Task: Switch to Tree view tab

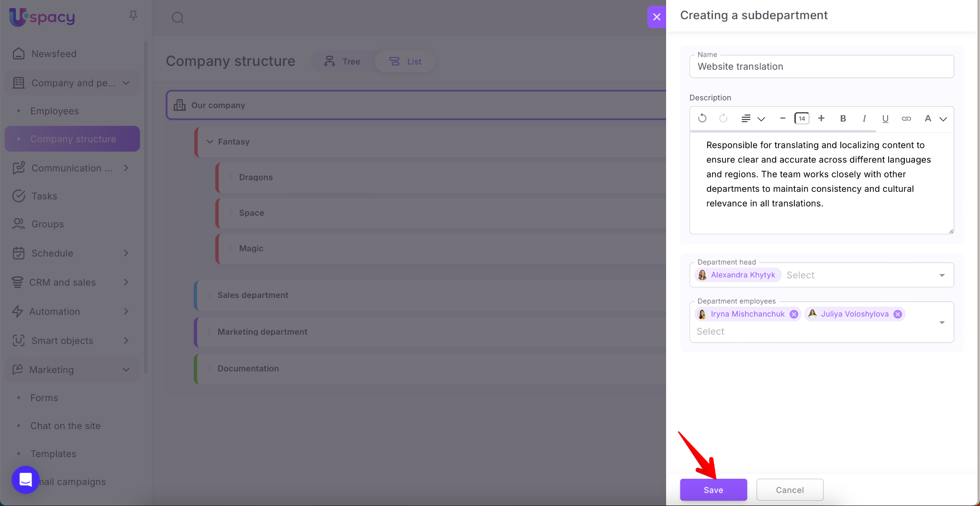Action: [x=342, y=61]
